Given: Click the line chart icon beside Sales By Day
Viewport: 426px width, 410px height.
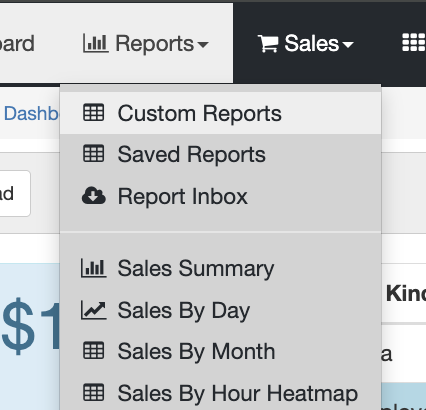Looking at the screenshot, I should click(x=94, y=310).
